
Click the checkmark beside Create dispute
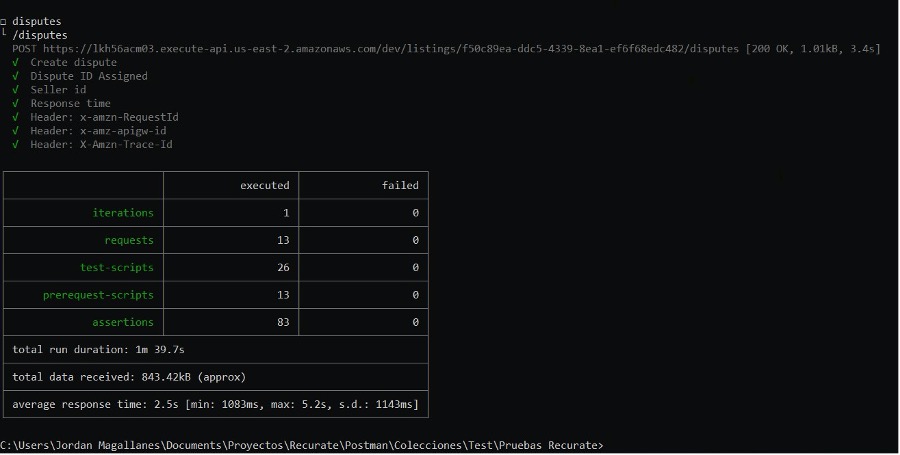pyautogui.click(x=15, y=62)
